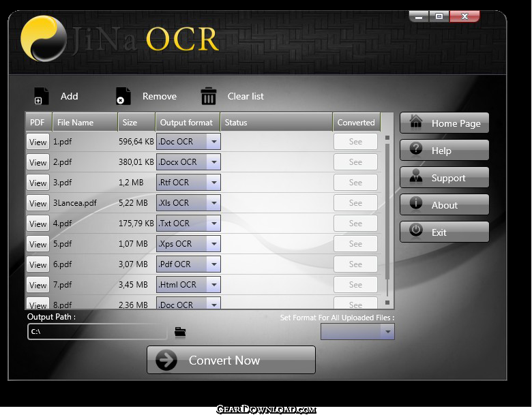532x415 pixels.
Task: Click the Add file icon
Action: point(42,96)
